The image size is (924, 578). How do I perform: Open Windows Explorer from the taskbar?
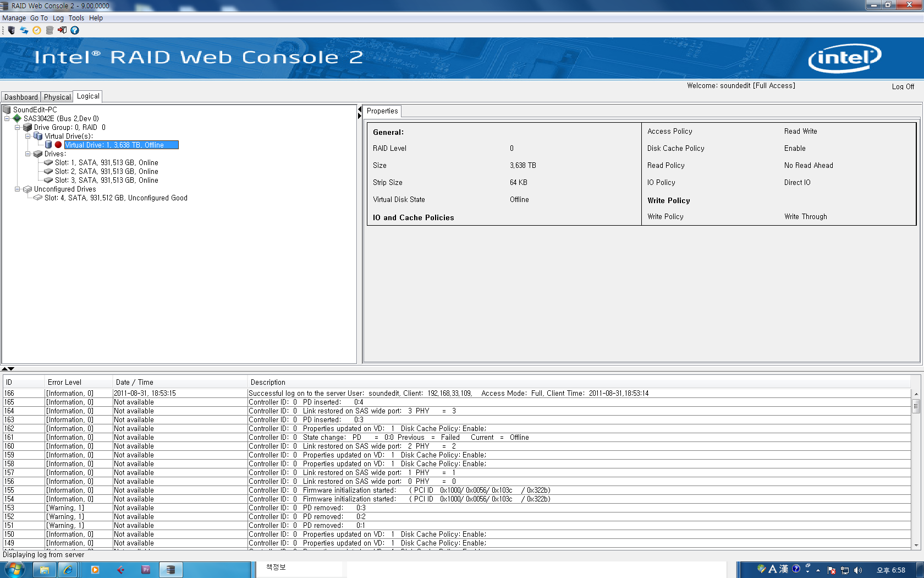[44, 570]
